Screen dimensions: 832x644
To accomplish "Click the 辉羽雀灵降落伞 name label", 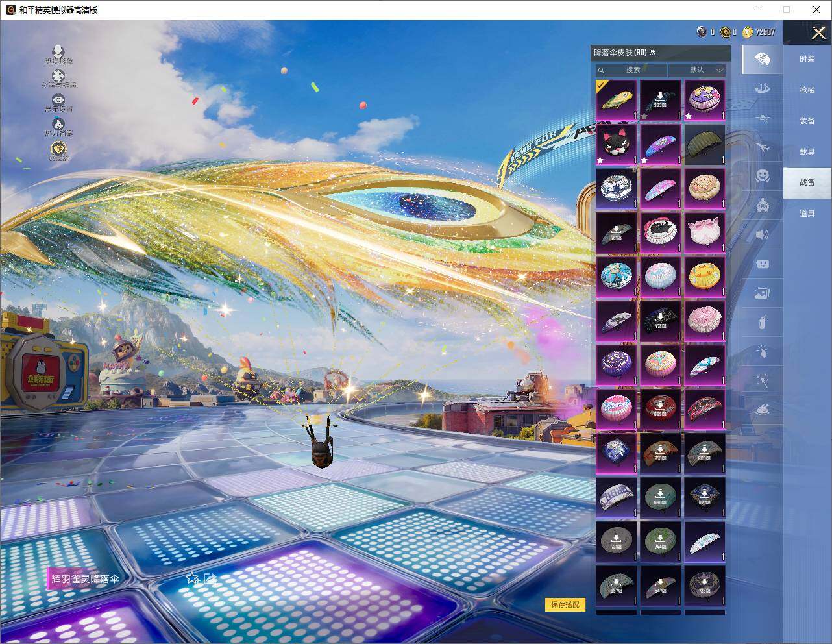I will point(85,578).
